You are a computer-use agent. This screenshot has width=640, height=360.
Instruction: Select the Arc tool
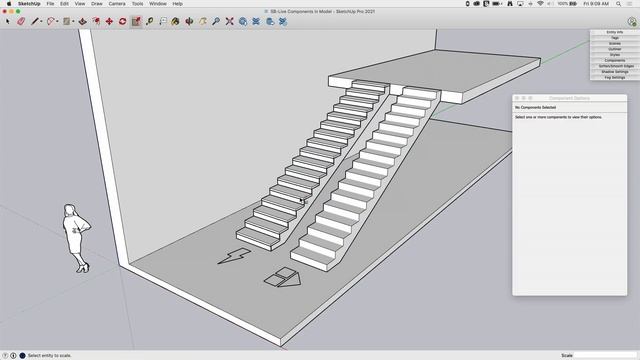(51, 21)
